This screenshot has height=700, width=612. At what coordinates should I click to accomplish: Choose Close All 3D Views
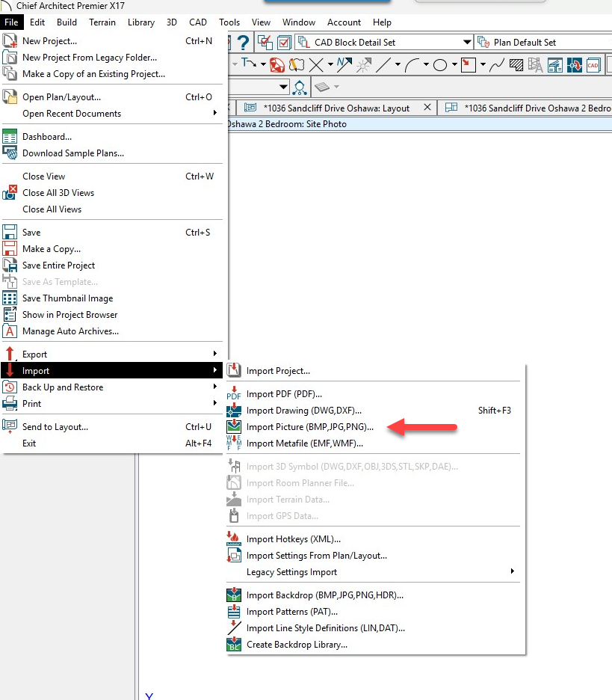(112, 193)
